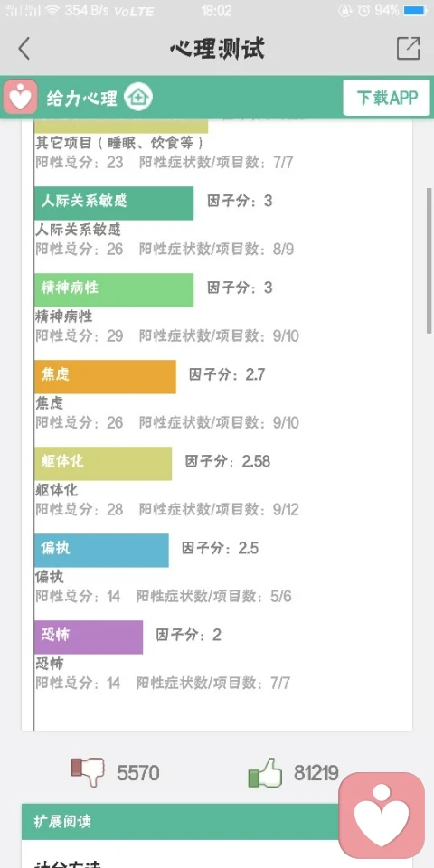Viewport: 434px width, 868px height.
Task: Select the 躯体化 yellow-green bar
Action: tap(103, 463)
